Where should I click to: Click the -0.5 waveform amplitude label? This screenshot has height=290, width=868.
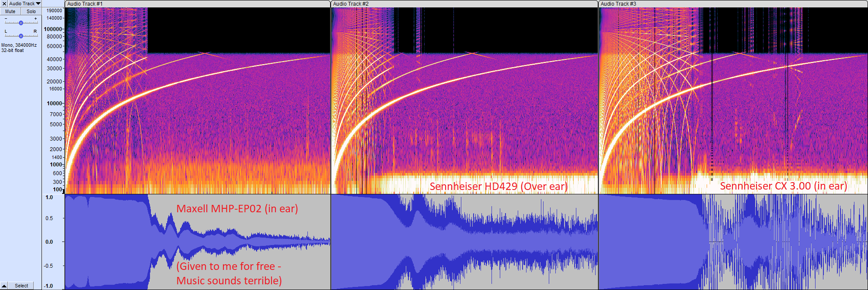click(49, 266)
